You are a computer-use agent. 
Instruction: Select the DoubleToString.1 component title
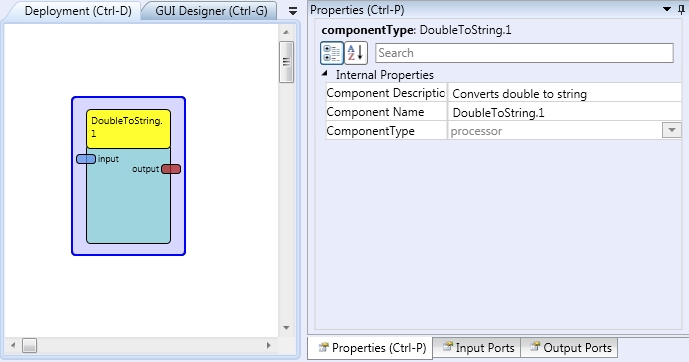(128, 129)
